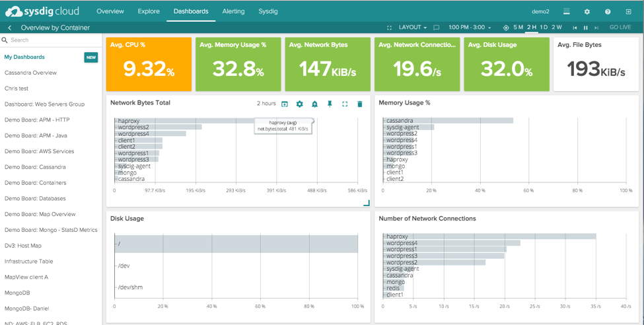Viewport: 644px width, 325px height.
Task: Go to the Explore tab
Action: 149,11
